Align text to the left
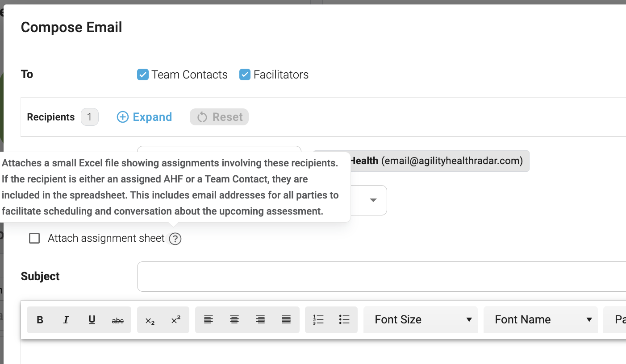 [208, 320]
